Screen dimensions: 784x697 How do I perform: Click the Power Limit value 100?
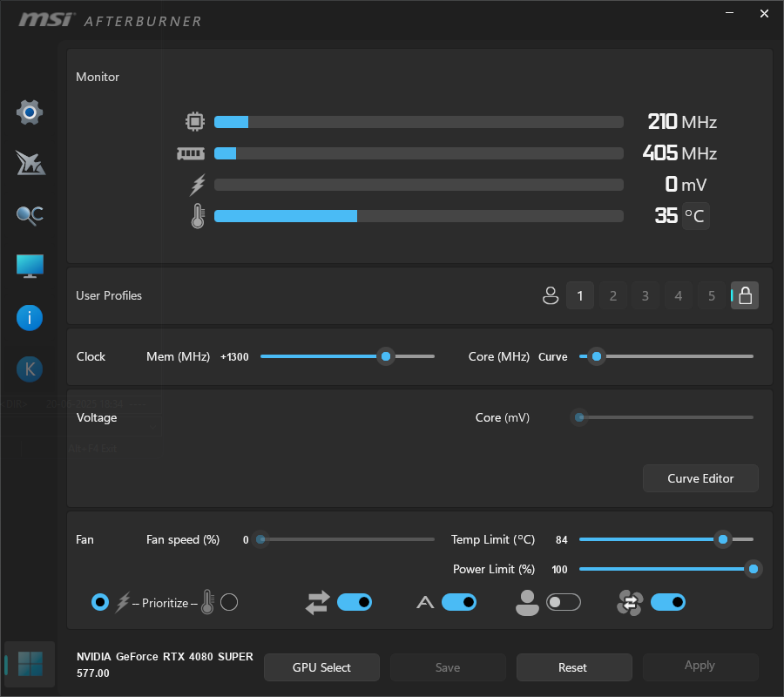tap(559, 570)
